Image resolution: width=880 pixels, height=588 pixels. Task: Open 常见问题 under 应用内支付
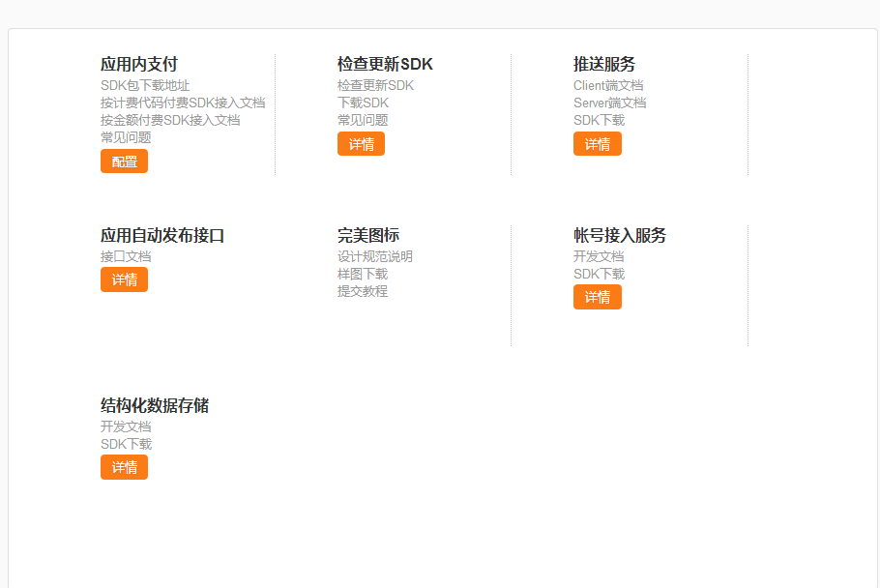click(126, 137)
